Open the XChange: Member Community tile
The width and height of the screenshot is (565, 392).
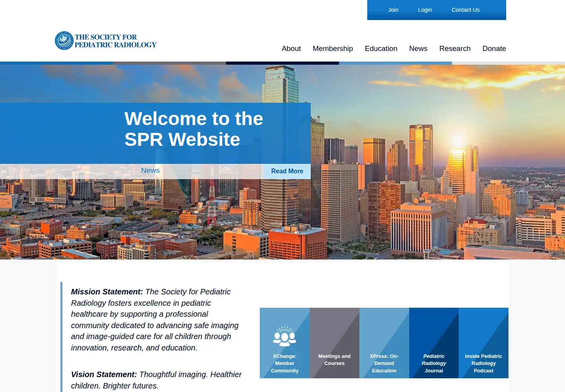pyautogui.click(x=284, y=343)
